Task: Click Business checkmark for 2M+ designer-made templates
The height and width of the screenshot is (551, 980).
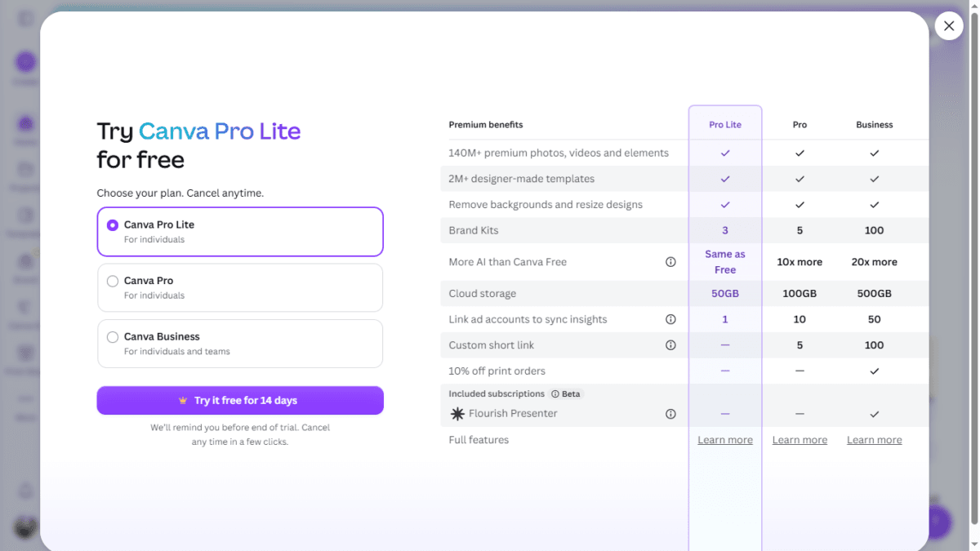Action: tap(874, 179)
